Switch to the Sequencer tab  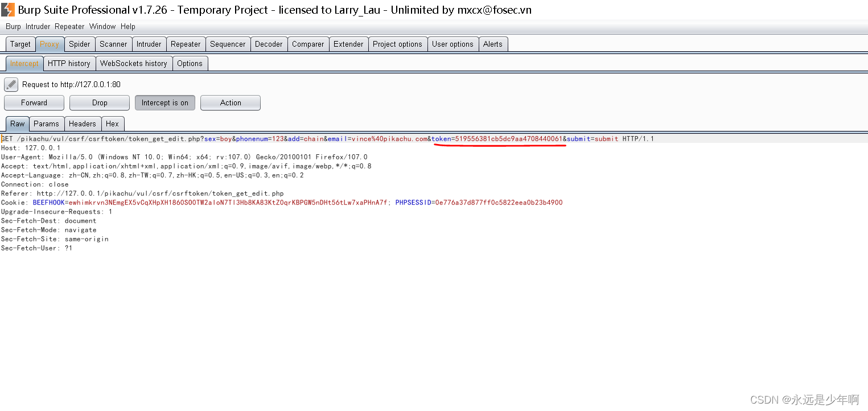pyautogui.click(x=228, y=44)
